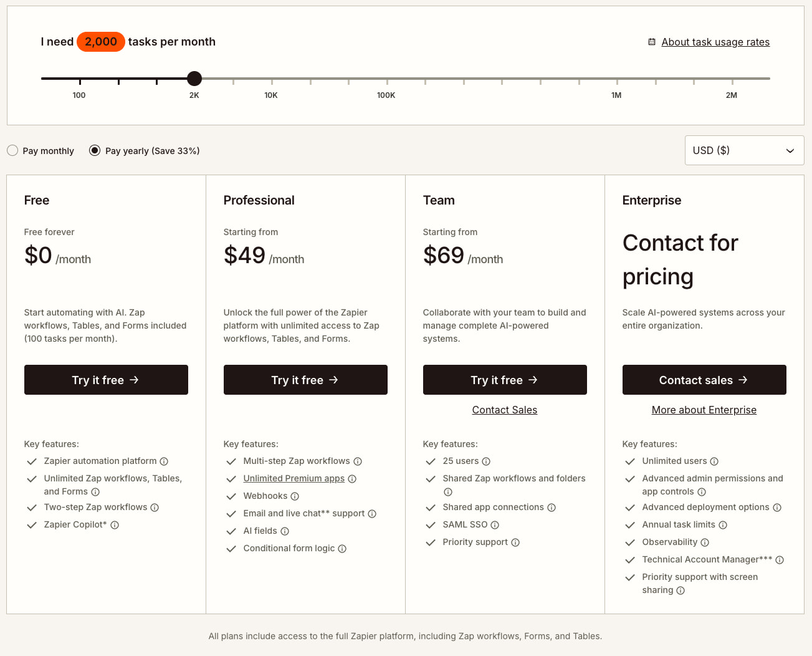Click info icon beside Zapier Copilot
This screenshot has width=812, height=656.
115,525
